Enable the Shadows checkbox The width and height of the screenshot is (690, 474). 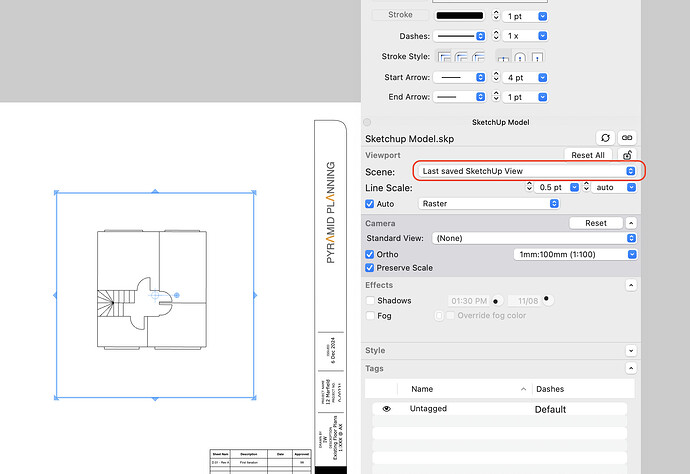tap(371, 300)
